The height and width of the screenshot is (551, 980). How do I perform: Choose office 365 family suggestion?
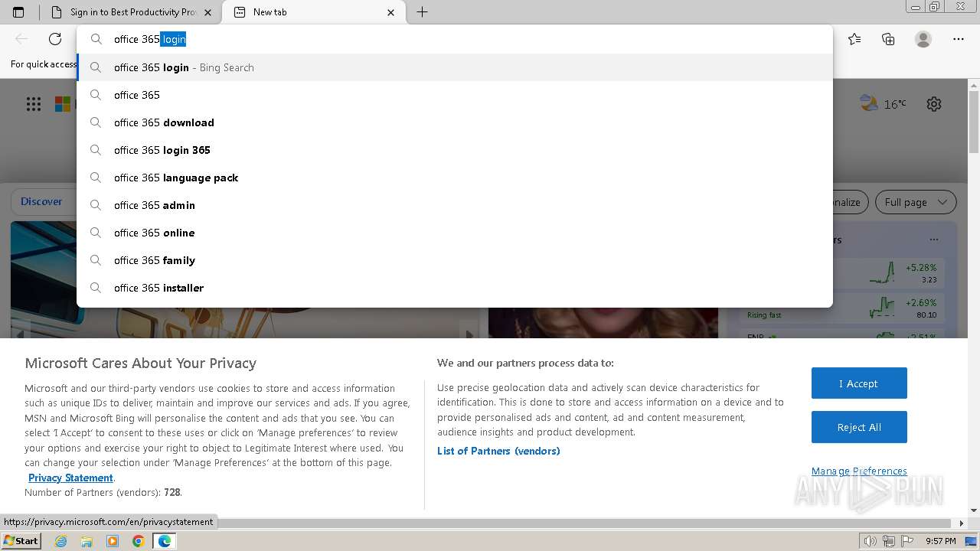pos(454,260)
